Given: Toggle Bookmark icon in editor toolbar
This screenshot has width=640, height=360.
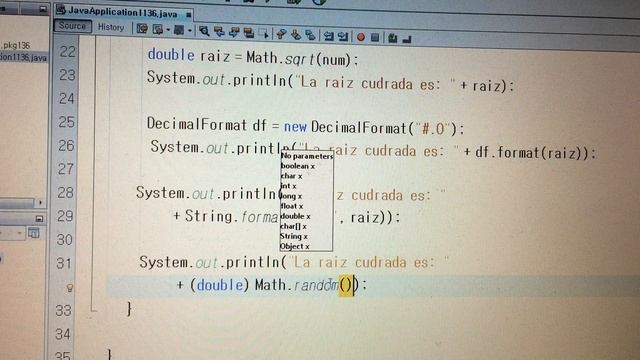Looking at the screenshot, I should coord(311,36).
